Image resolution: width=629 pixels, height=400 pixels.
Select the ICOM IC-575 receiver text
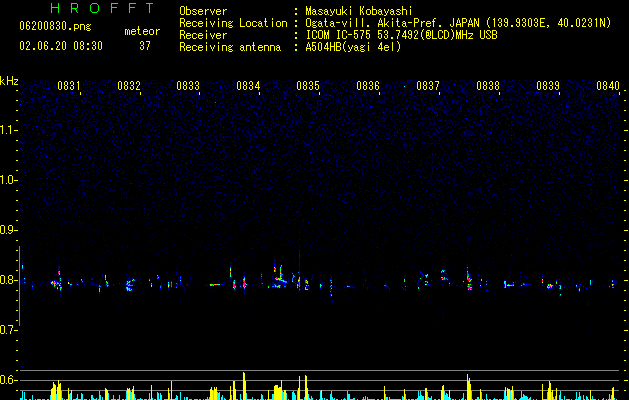(x=402, y=35)
